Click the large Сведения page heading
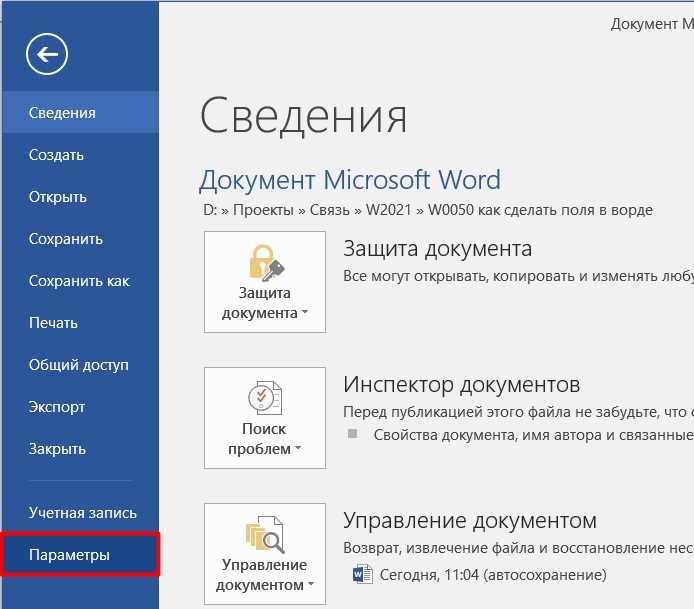Screen dimensions: 694x609 pos(304,116)
